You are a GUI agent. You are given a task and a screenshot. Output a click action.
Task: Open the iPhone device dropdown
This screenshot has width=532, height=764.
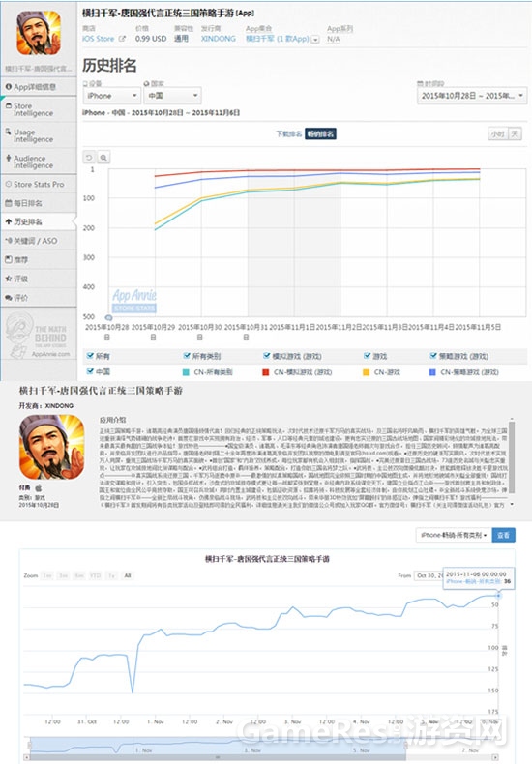coord(111,96)
